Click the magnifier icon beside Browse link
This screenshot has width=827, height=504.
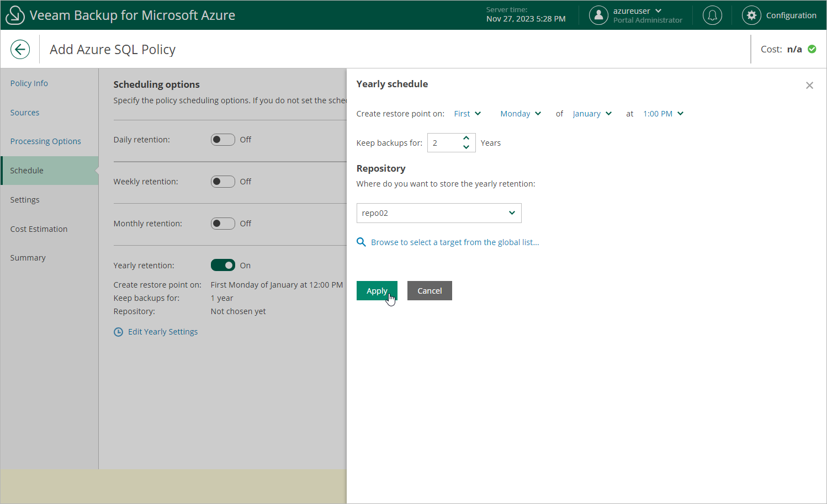tap(361, 242)
